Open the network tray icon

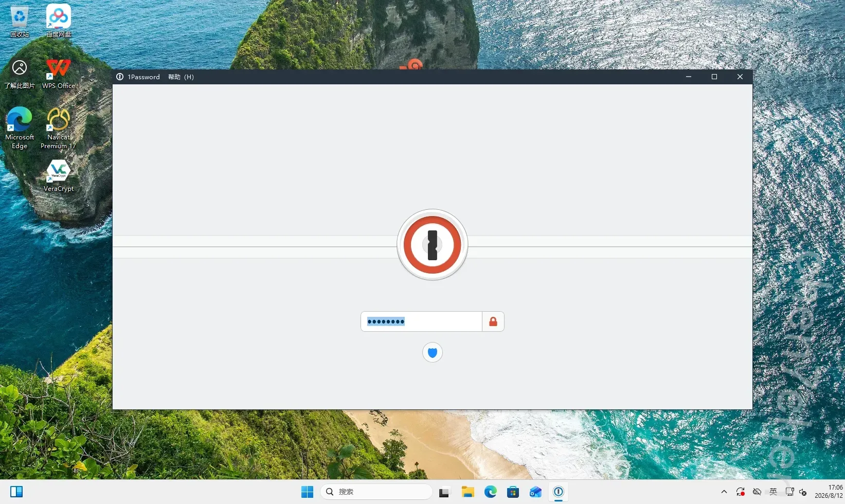tap(790, 492)
